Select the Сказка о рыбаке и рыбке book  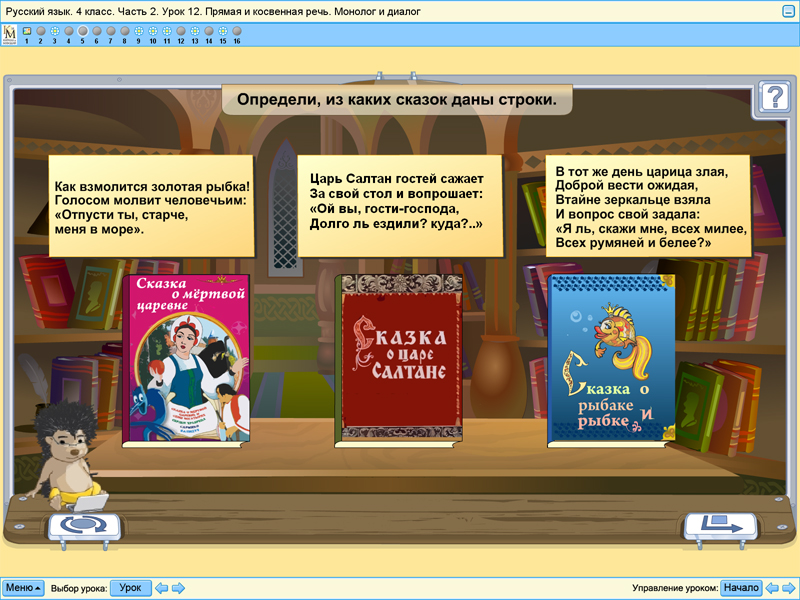coord(611,361)
